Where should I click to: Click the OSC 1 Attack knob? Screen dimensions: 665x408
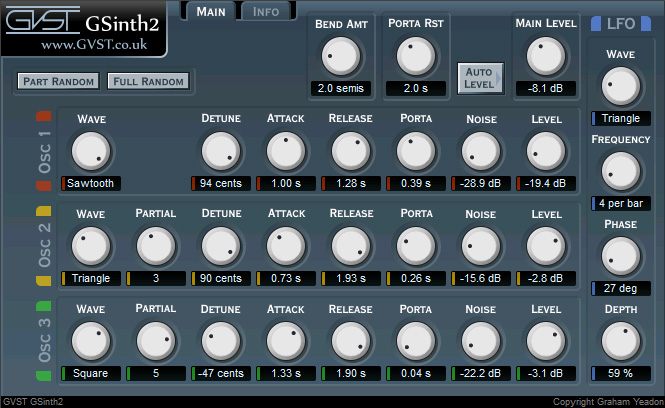click(x=286, y=151)
